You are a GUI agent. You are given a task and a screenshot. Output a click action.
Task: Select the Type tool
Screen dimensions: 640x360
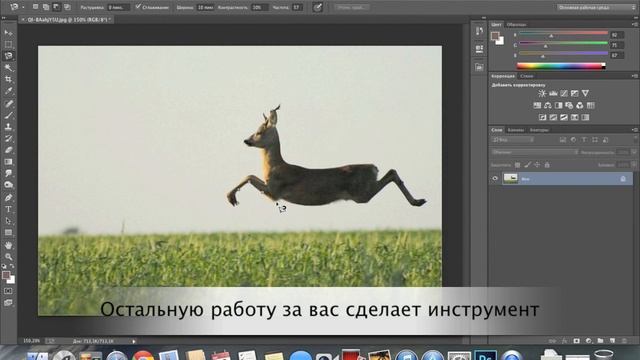click(x=8, y=209)
